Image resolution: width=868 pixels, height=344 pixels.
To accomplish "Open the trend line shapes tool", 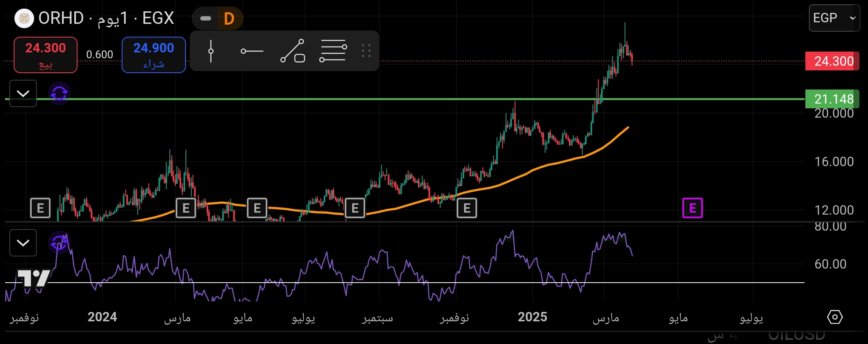I will click(x=293, y=51).
